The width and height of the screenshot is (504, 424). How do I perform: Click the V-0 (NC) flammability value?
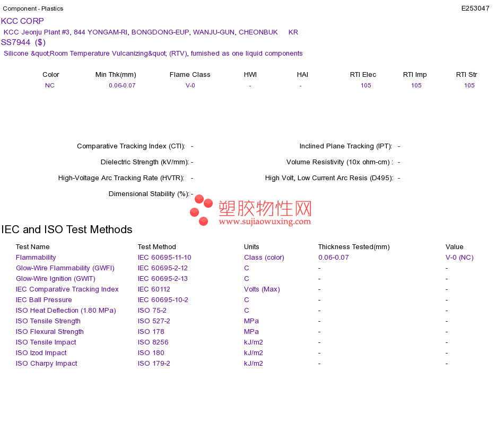[x=459, y=257]
